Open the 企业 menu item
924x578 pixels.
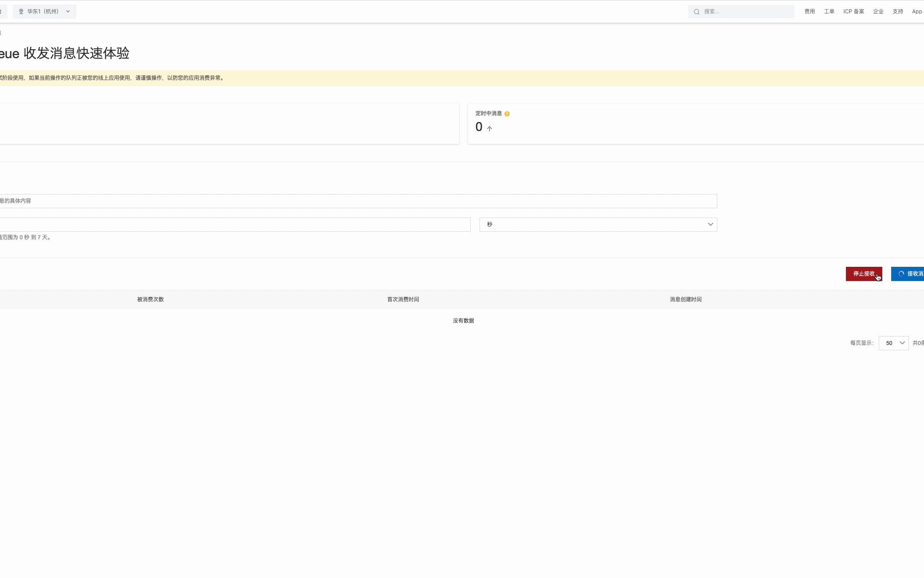(878, 11)
